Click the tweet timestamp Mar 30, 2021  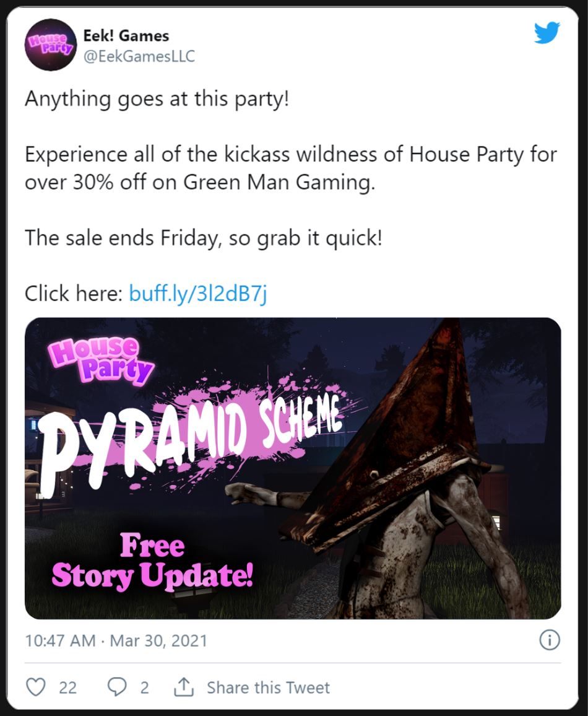click(158, 640)
